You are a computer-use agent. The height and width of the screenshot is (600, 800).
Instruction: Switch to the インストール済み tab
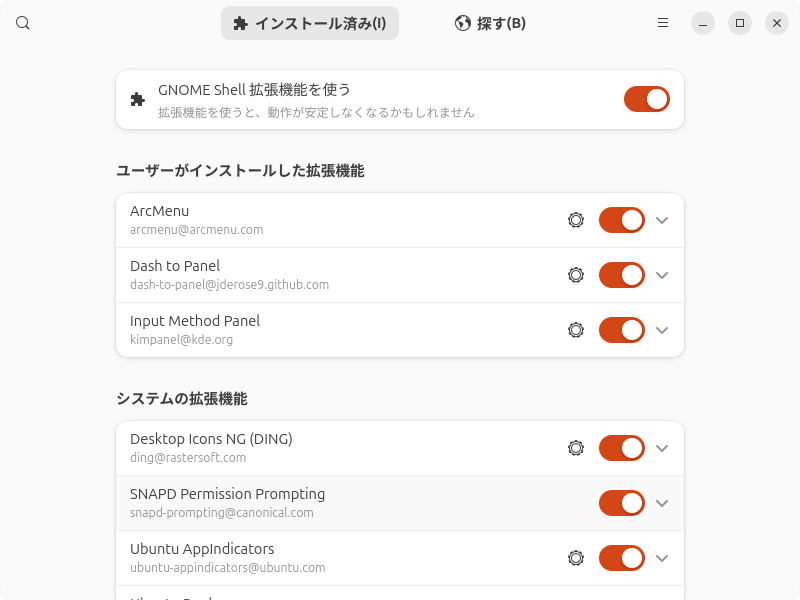point(310,23)
